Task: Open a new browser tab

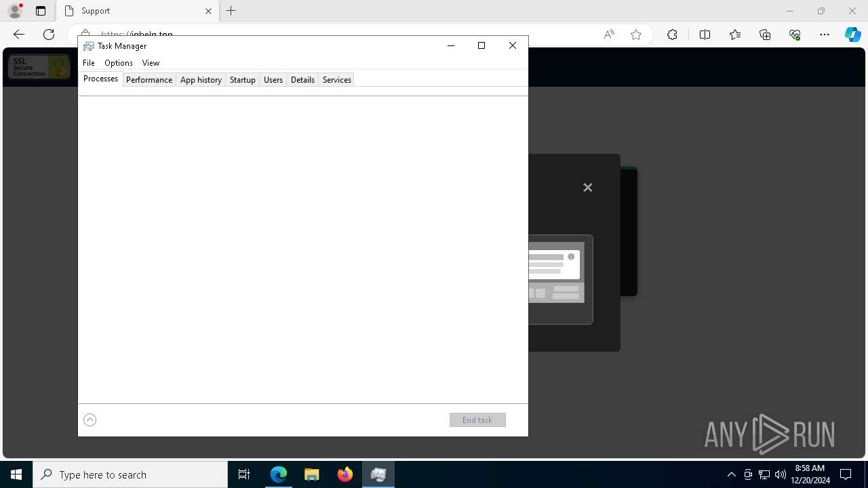Action: click(x=231, y=11)
